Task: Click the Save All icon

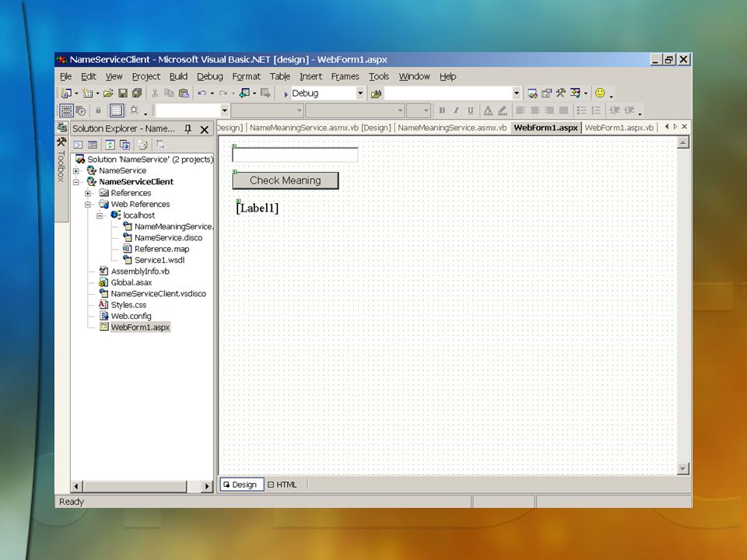Action: click(137, 93)
